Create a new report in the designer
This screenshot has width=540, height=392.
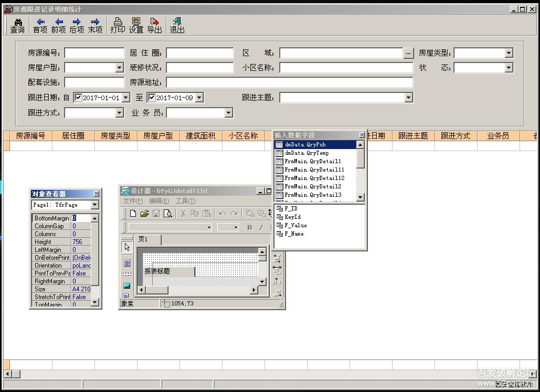[133, 214]
